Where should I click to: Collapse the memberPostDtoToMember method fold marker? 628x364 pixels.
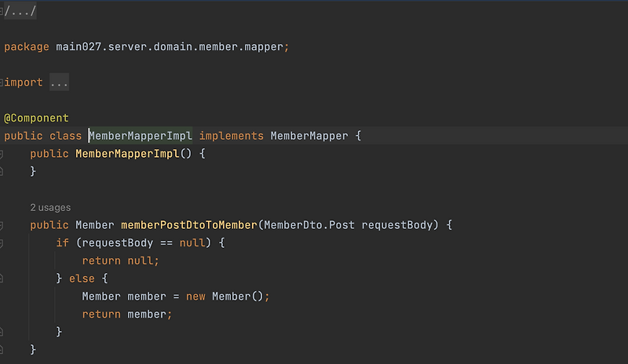[2, 225]
